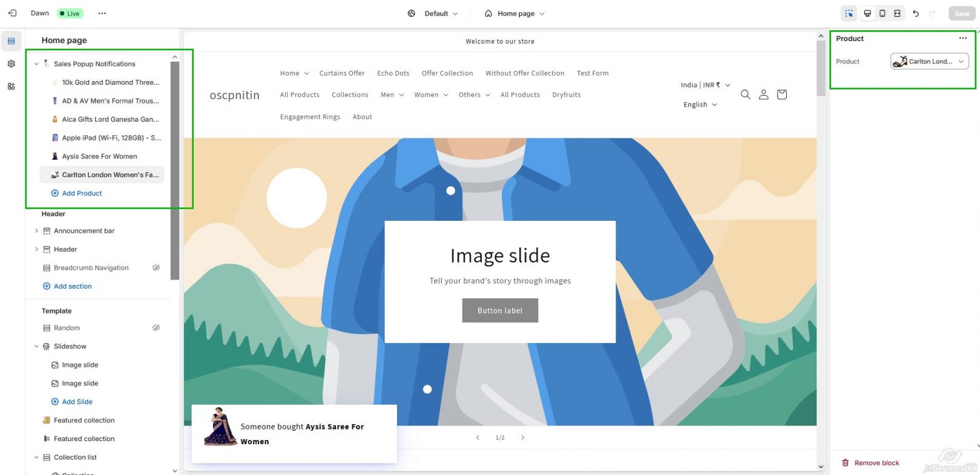The height and width of the screenshot is (475, 980).
Task: Toggle the inspector selection tool icon
Action: coord(849,13)
